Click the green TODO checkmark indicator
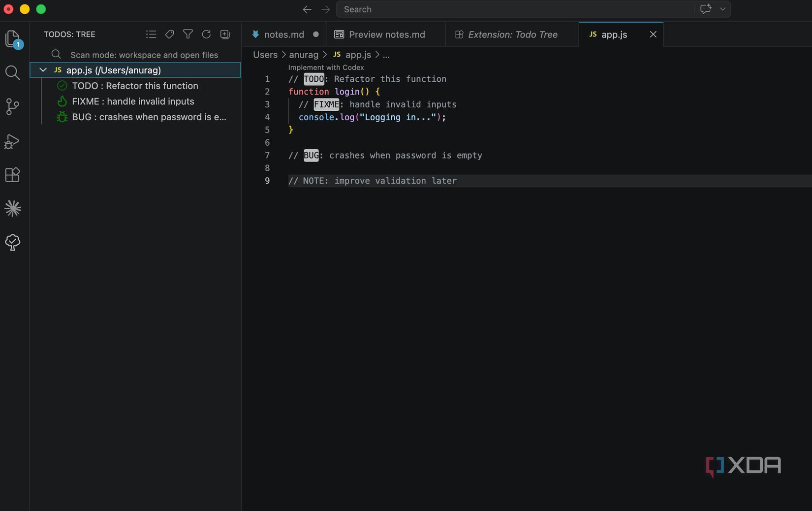This screenshot has width=812, height=511. pyautogui.click(x=62, y=85)
